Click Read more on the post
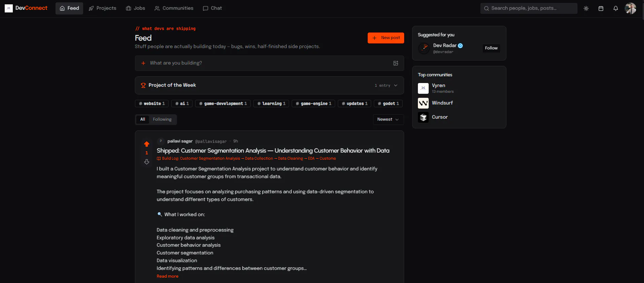Screen dimensions: 644x283 pos(168,276)
